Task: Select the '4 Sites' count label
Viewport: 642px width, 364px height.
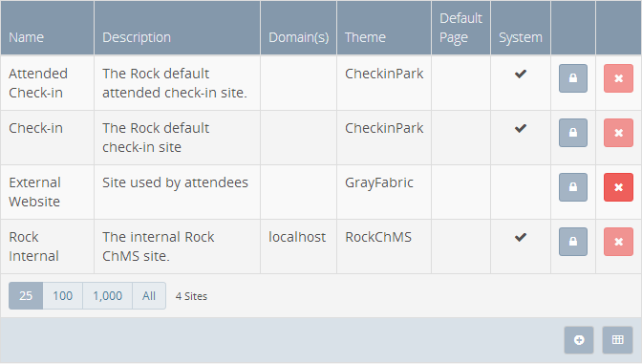Action: [x=191, y=296]
